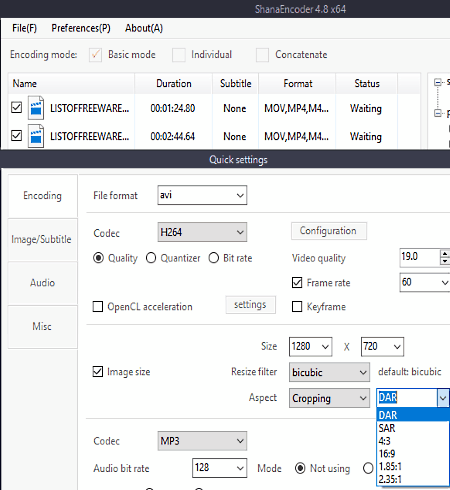The width and height of the screenshot is (450, 490).
Task: Click the Configuration button
Action: (329, 231)
